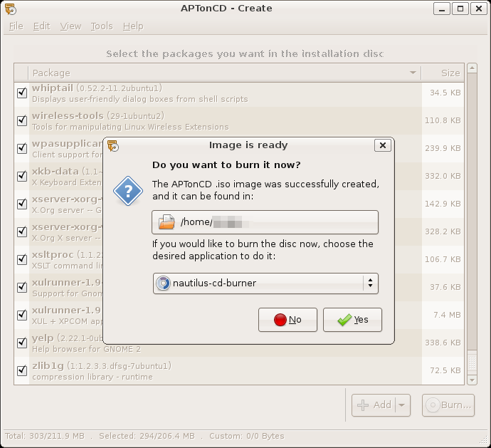Click the Total: 303/211.9 MB status text
Image resolution: width=491 pixels, height=448 pixels.
click(x=45, y=436)
